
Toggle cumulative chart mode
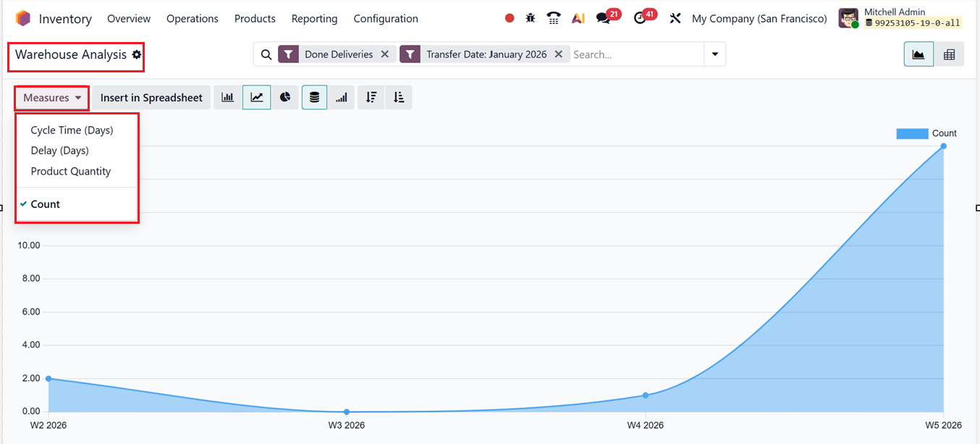342,98
